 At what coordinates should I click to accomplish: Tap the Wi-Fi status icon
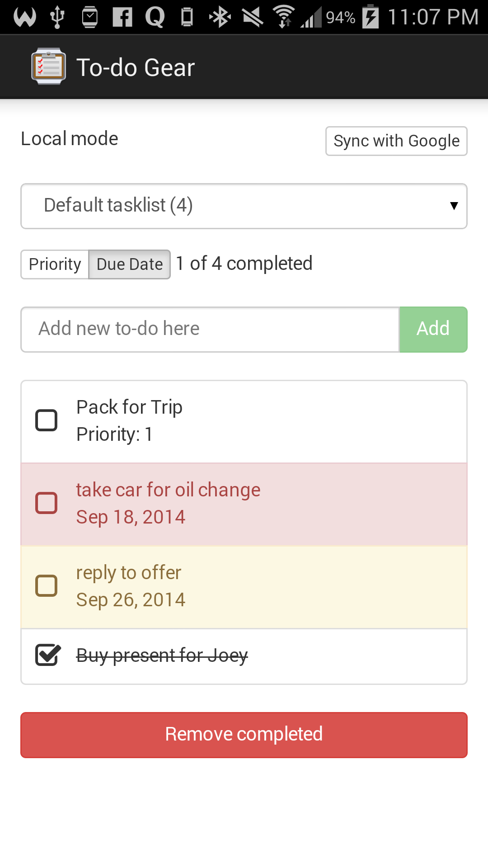coord(284,16)
